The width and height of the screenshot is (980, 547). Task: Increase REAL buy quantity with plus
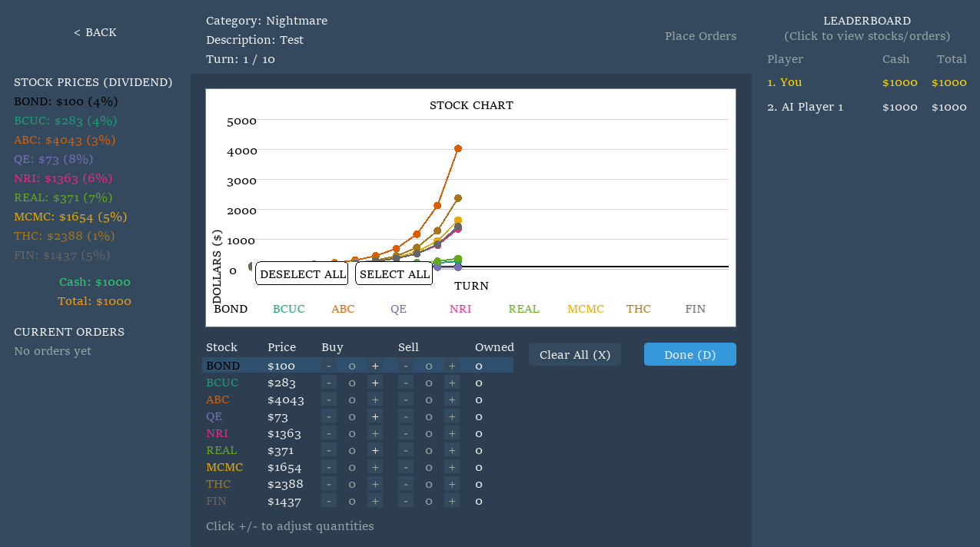tap(375, 450)
